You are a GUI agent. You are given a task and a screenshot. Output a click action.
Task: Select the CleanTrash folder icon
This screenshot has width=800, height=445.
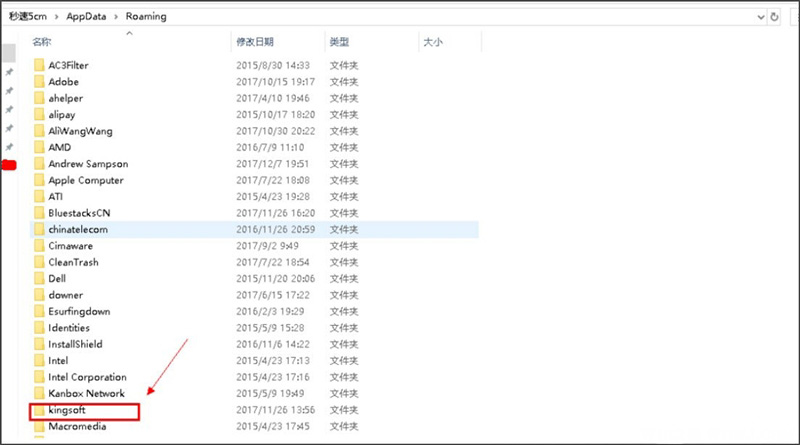(39, 262)
